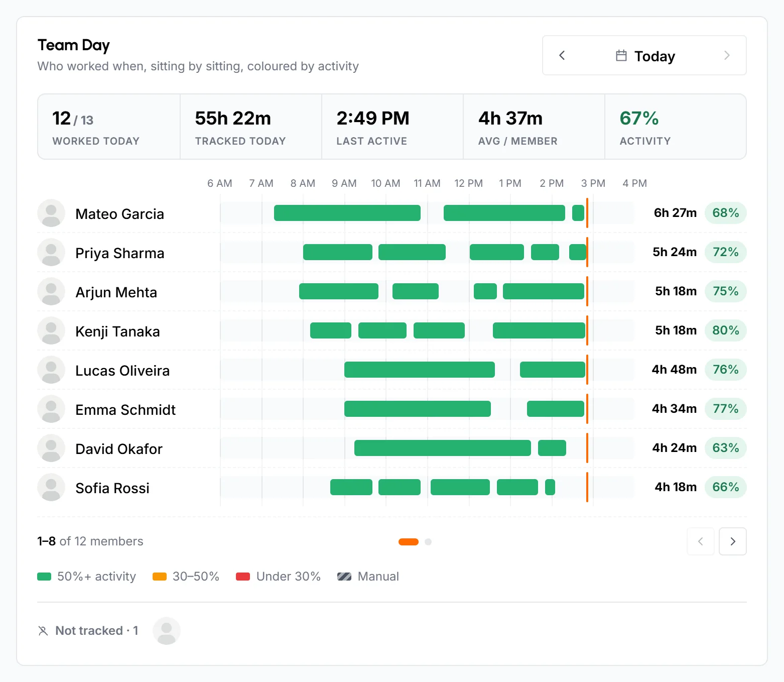Open Sofia Rossi's avatar
Screen dimensions: 784x682
[51, 487]
